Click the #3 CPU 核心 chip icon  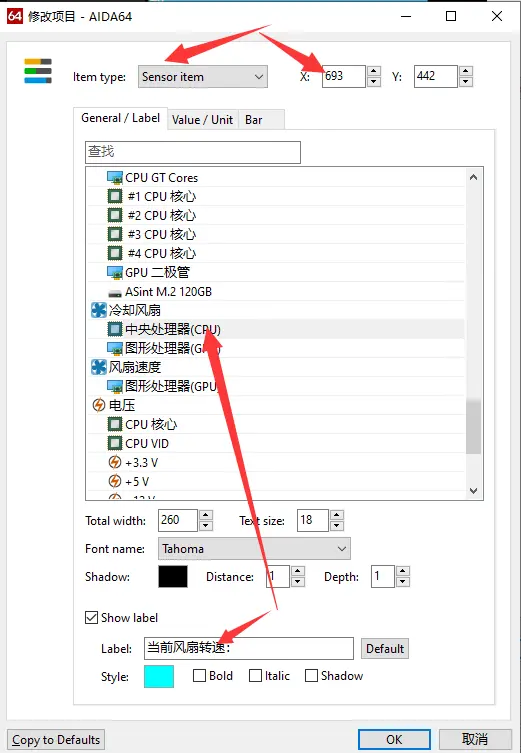pyautogui.click(x=115, y=234)
